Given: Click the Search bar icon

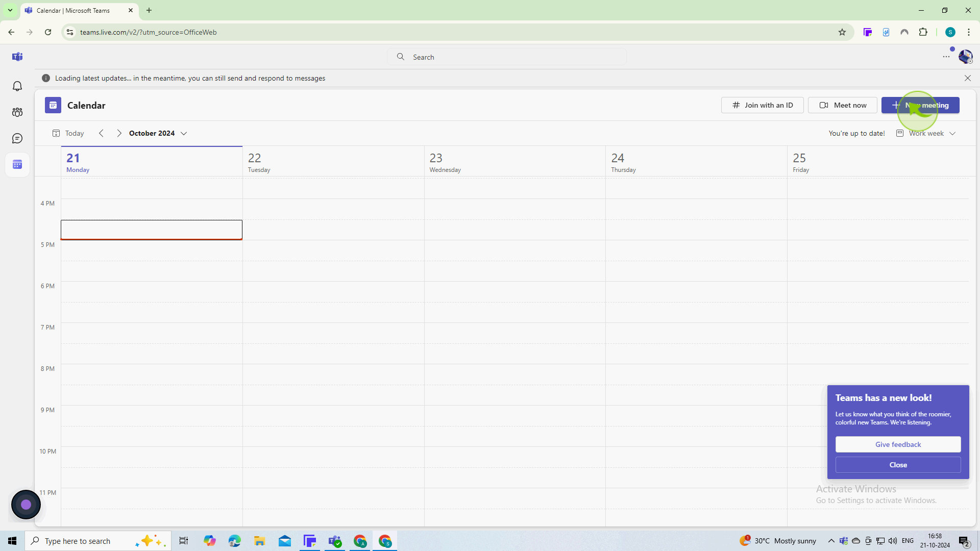Looking at the screenshot, I should point(401,57).
